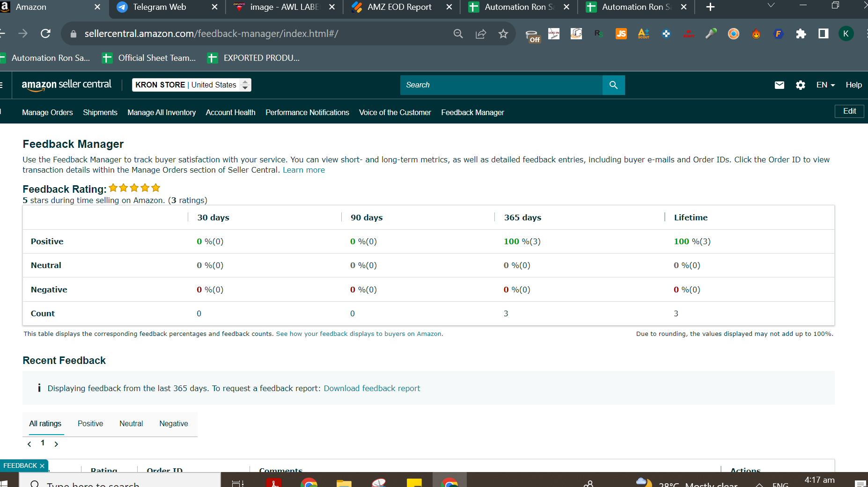Click Download feedback report link
The image size is (868, 487).
[x=372, y=388]
